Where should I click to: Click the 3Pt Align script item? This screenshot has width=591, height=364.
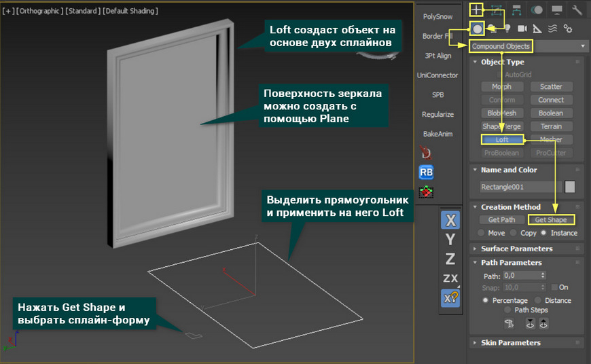click(x=438, y=56)
